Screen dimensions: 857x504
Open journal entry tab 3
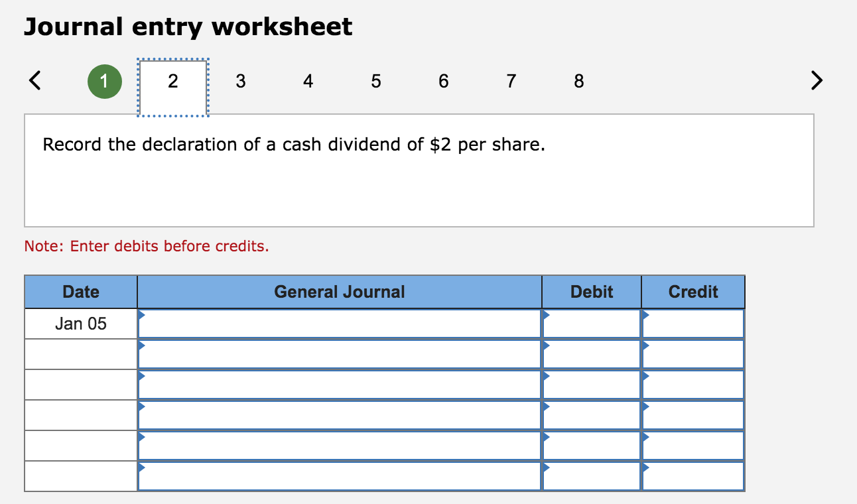(x=240, y=81)
